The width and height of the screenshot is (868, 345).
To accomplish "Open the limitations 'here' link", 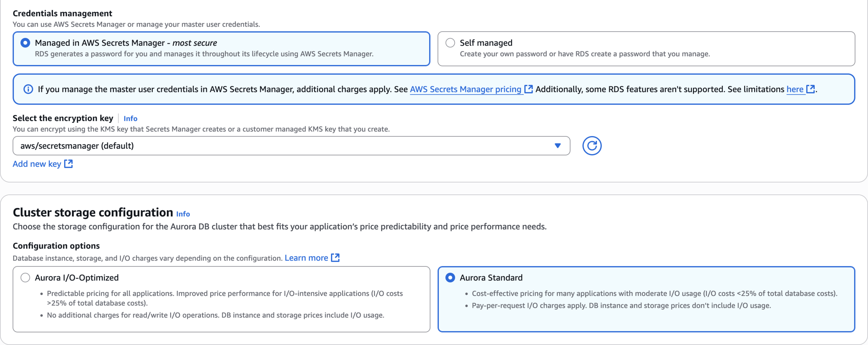I will click(x=795, y=90).
